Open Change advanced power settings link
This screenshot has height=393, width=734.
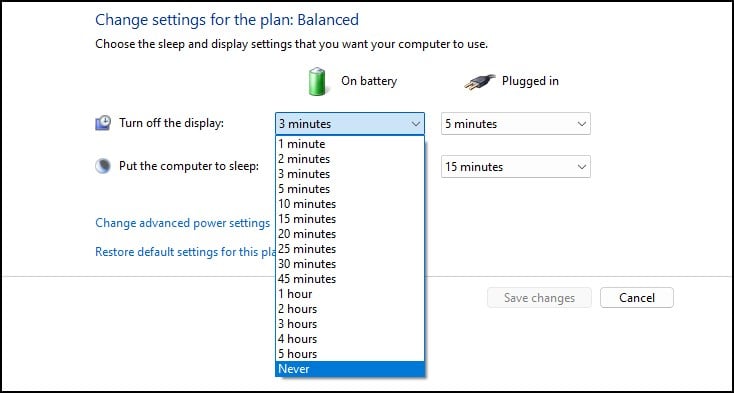click(183, 223)
